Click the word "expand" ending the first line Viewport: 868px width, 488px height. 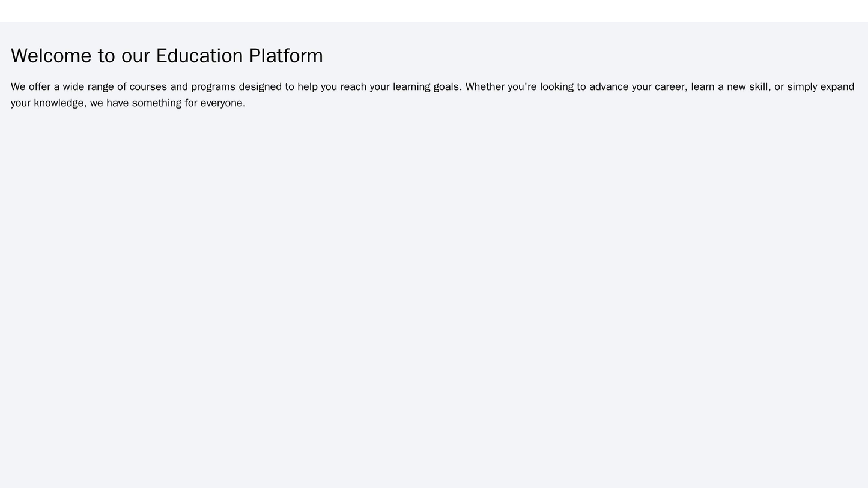click(x=837, y=86)
